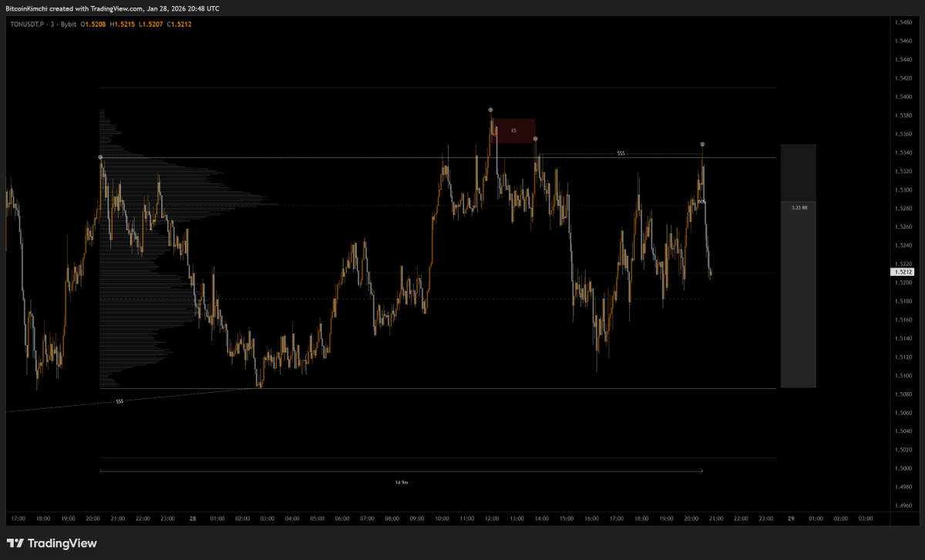Screen dimensions: 925x560
Task: Click price axis label 1.5280
Action: click(903, 208)
